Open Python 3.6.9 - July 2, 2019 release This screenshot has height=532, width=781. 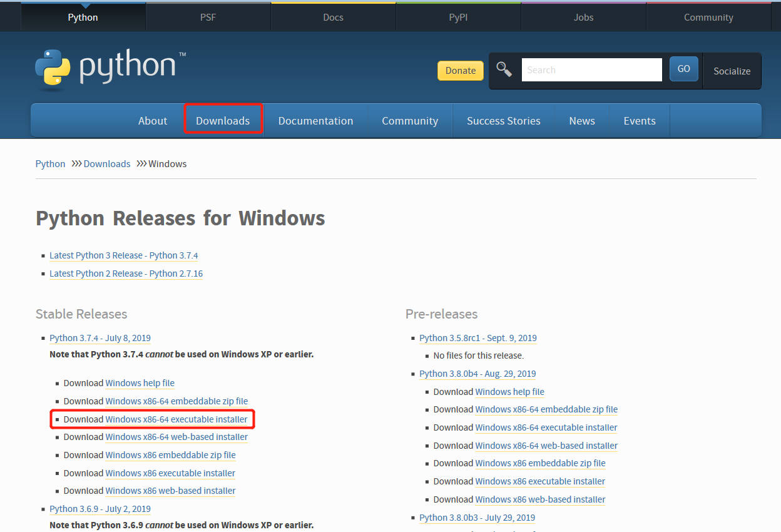[x=100, y=509]
